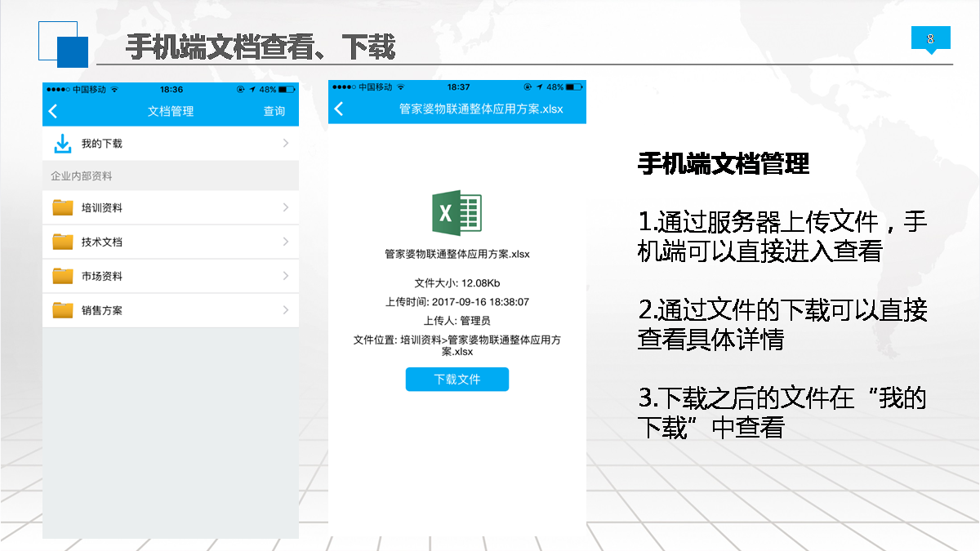Click the folder icon for 技术文档
The width and height of the screenshot is (980, 551).
pyautogui.click(x=63, y=242)
